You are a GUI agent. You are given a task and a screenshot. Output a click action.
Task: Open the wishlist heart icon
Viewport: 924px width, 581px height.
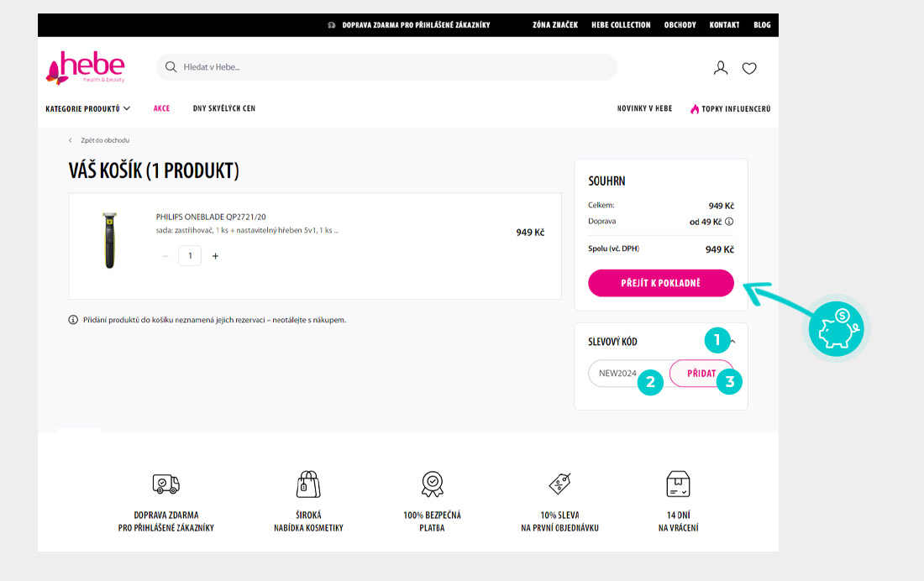(x=749, y=68)
